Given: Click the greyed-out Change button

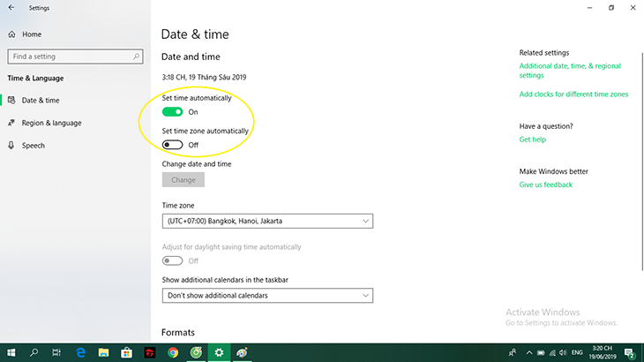Looking at the screenshot, I should (x=183, y=179).
